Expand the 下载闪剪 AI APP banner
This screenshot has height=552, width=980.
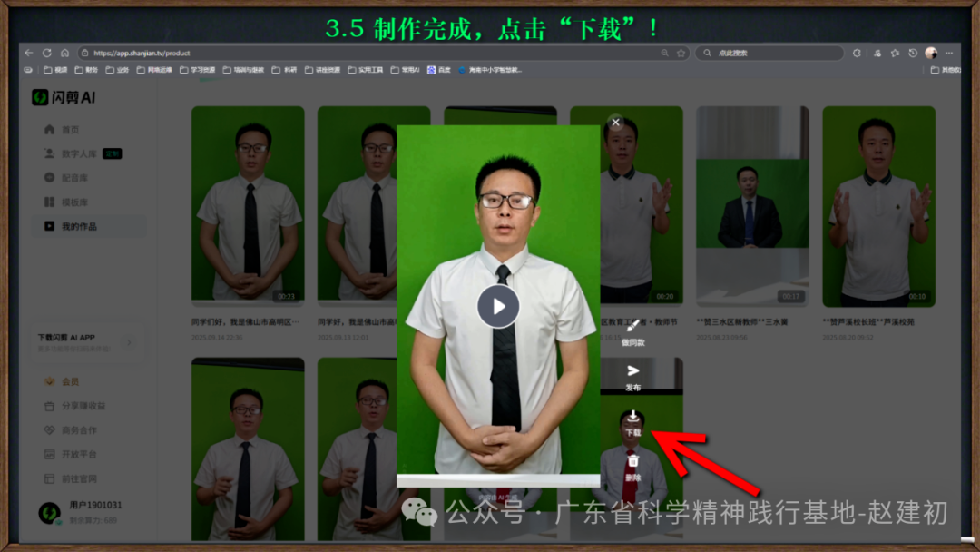[x=128, y=342]
